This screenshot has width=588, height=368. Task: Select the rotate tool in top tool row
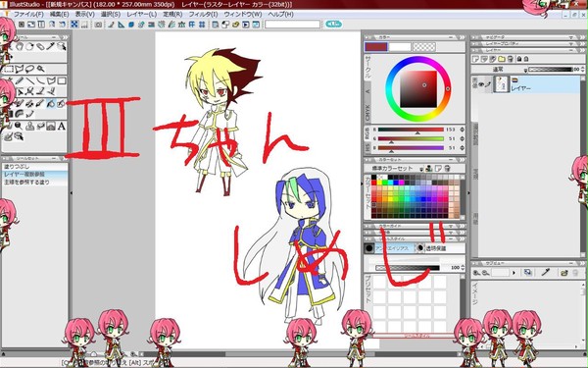point(29,46)
